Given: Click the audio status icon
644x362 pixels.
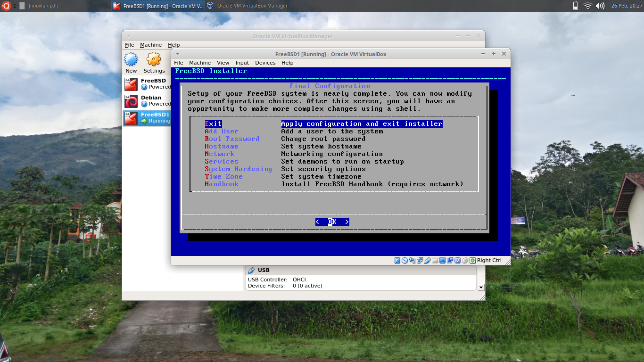Looking at the screenshot, I should (412, 260).
